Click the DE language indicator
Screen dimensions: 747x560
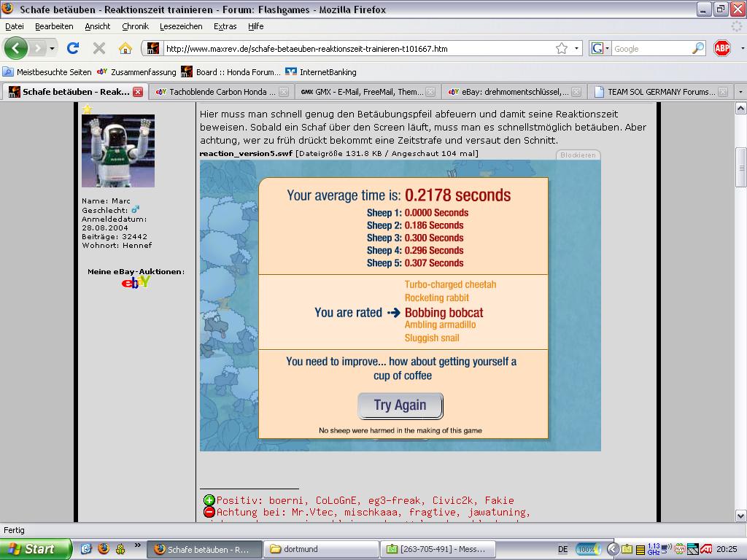point(562,549)
